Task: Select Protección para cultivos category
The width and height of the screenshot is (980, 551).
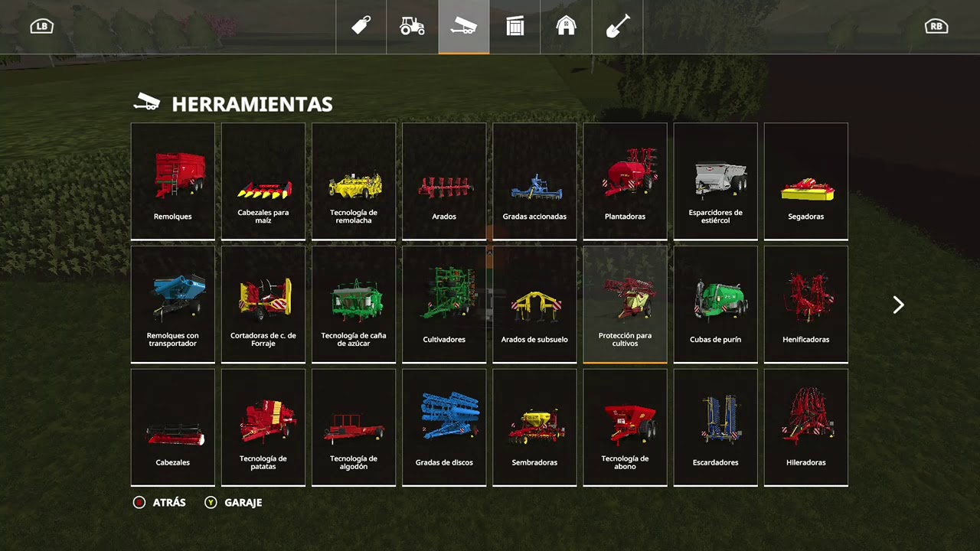Action: pos(625,305)
